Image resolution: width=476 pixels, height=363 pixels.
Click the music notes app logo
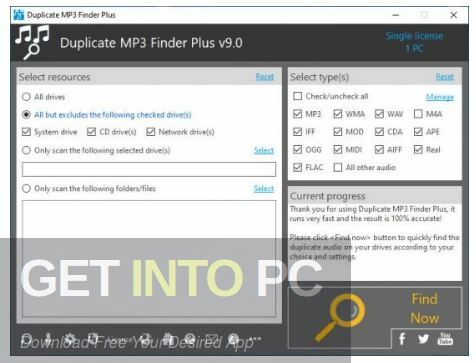pos(32,42)
